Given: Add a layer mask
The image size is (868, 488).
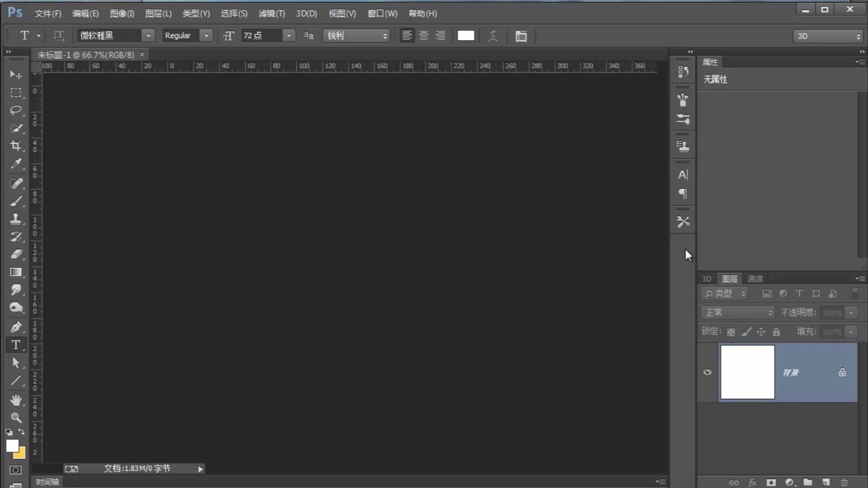Looking at the screenshot, I should tap(771, 483).
